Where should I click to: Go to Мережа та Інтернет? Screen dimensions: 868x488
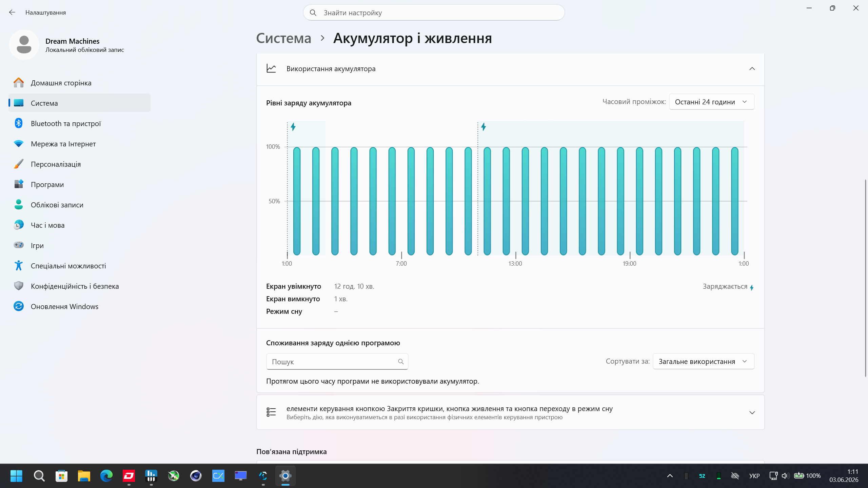pyautogui.click(x=79, y=144)
